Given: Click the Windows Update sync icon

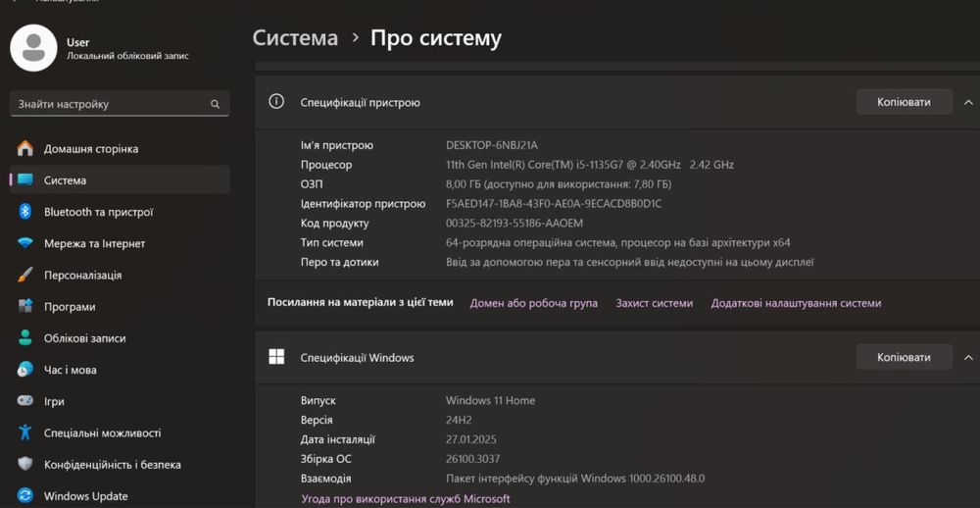Looking at the screenshot, I should coord(25,496).
